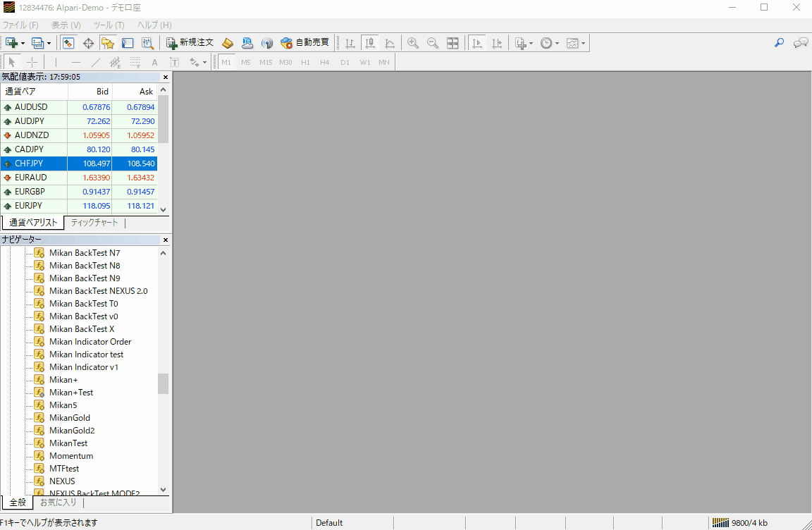812x530 pixels.
Task: Open the ファイル (F) menu
Action: coord(20,25)
